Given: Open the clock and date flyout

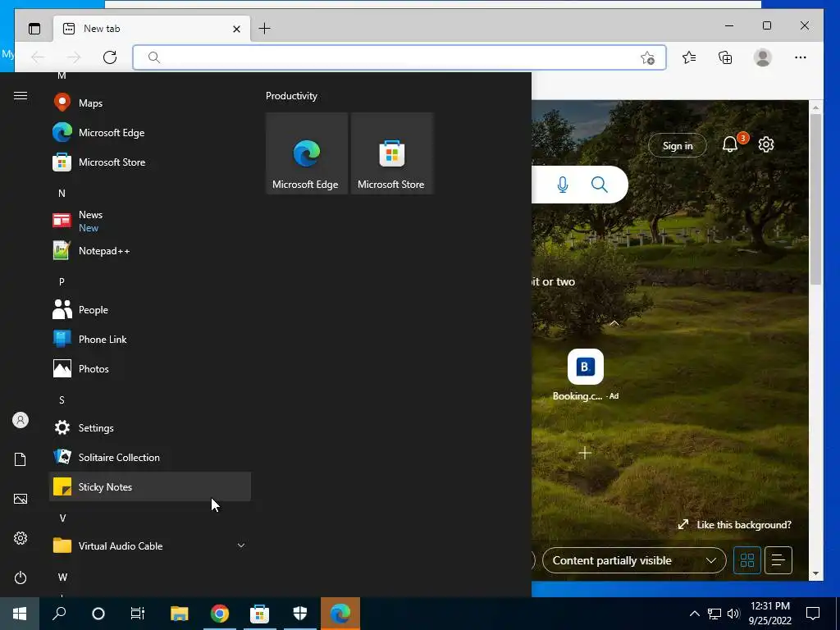Looking at the screenshot, I should (769, 614).
